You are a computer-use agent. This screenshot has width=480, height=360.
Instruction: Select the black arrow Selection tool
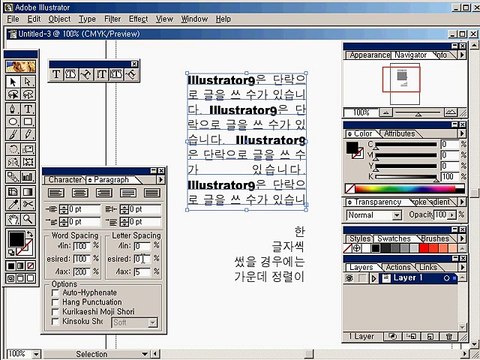point(13,82)
